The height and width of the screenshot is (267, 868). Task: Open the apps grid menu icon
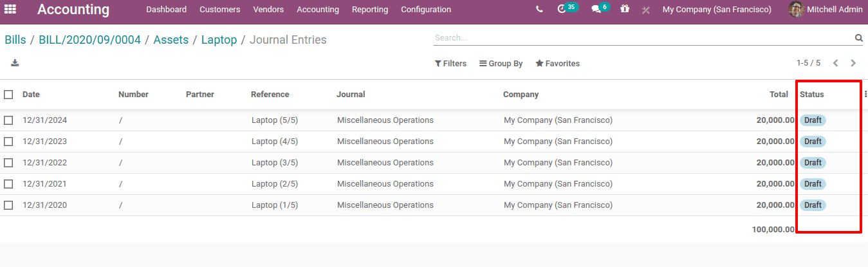[x=10, y=10]
